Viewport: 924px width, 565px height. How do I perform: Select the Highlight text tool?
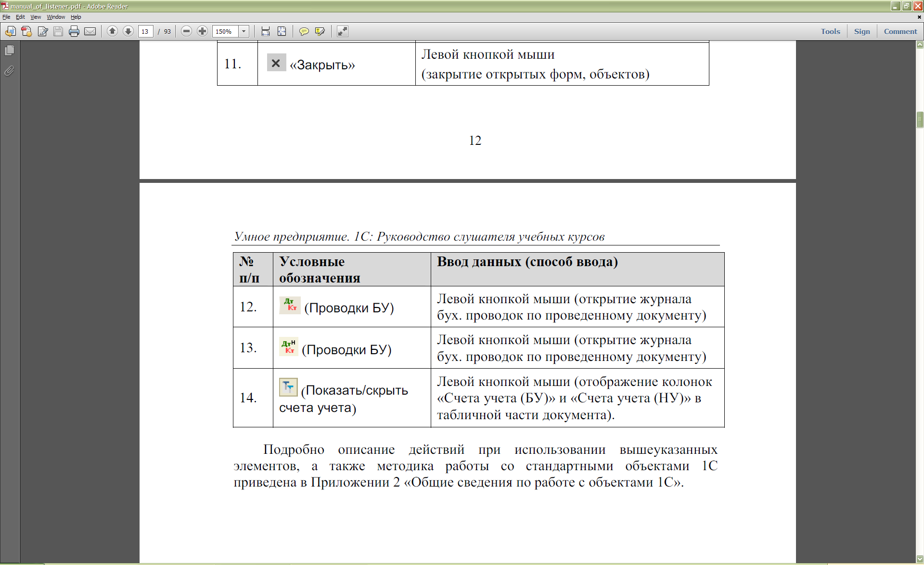[x=320, y=31]
